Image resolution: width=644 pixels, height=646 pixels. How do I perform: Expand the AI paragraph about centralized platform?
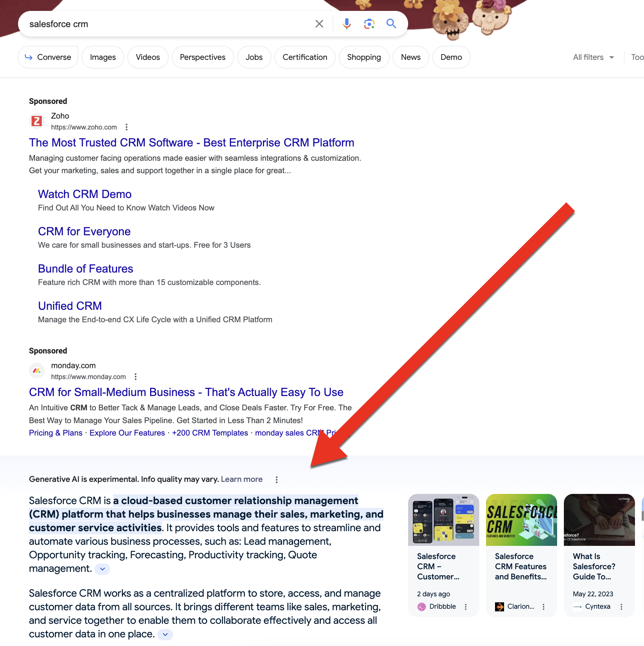165,634
